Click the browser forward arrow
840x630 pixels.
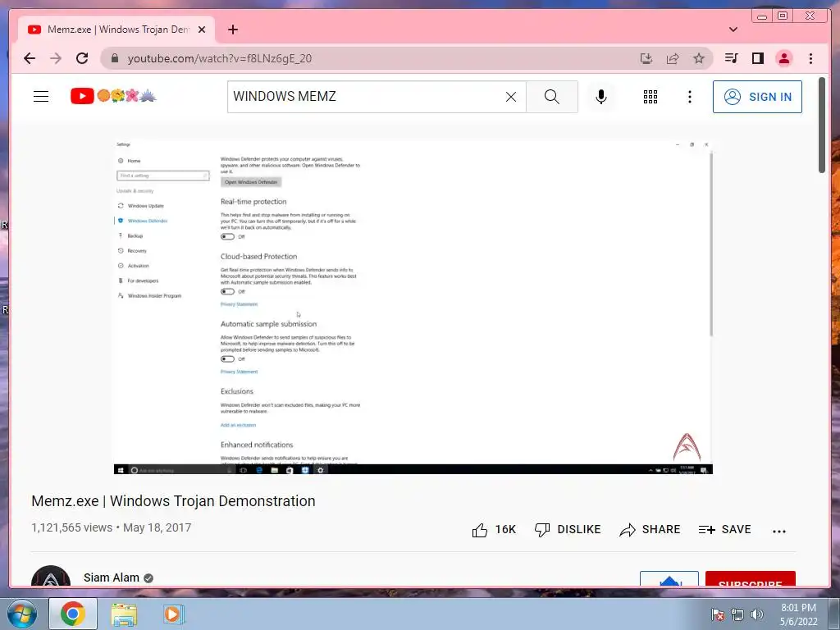(x=56, y=58)
